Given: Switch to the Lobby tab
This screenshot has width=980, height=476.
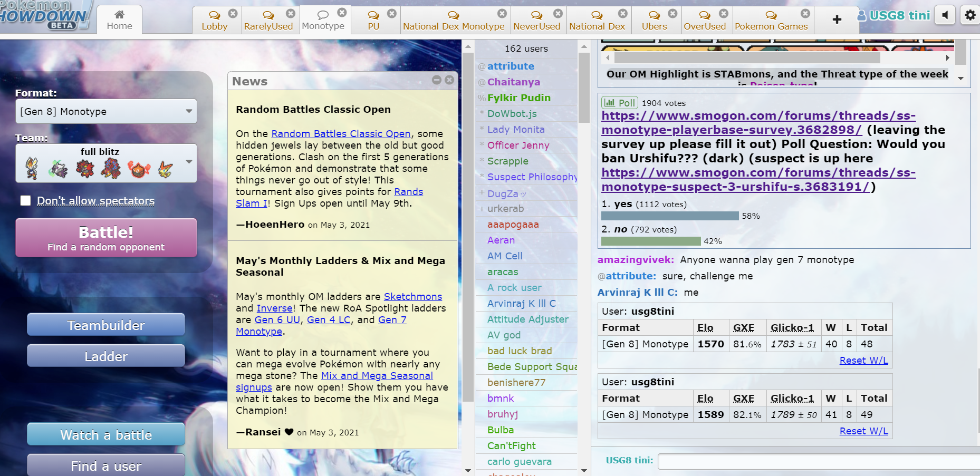Looking at the screenshot, I should 215,20.
